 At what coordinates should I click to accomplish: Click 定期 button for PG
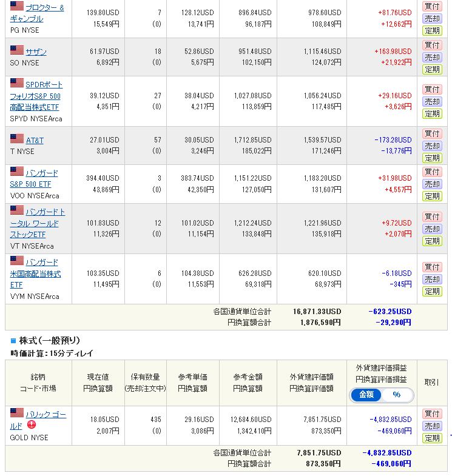click(x=432, y=31)
